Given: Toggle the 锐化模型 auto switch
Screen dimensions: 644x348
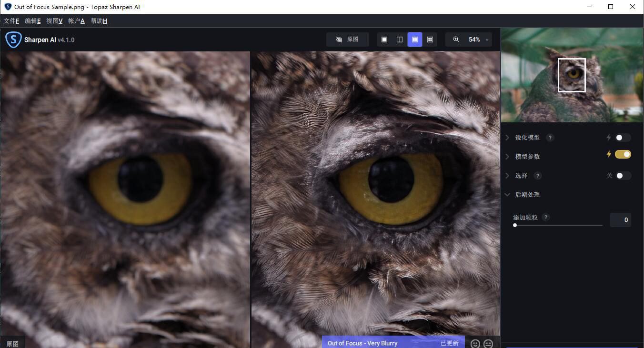Looking at the screenshot, I should click(x=623, y=138).
